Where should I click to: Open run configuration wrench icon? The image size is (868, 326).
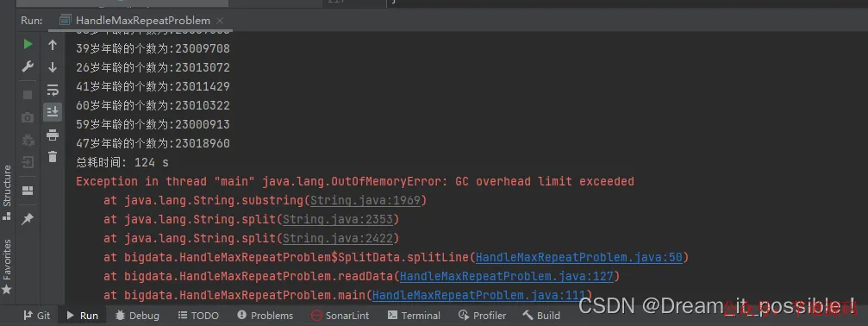pyautogui.click(x=28, y=67)
